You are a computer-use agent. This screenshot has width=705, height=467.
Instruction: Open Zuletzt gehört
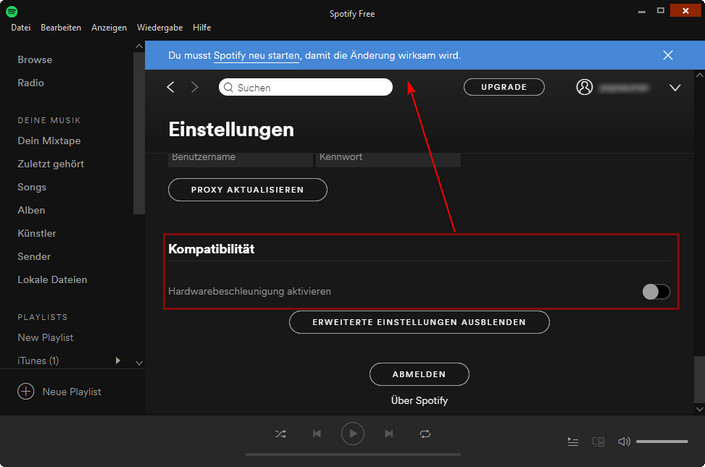click(51, 164)
